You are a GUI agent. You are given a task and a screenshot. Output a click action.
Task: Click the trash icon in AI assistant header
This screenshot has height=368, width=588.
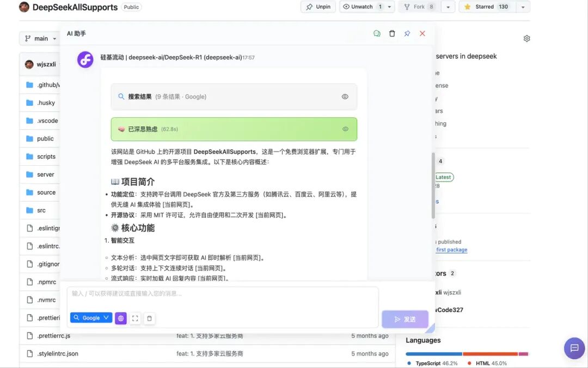(392, 33)
